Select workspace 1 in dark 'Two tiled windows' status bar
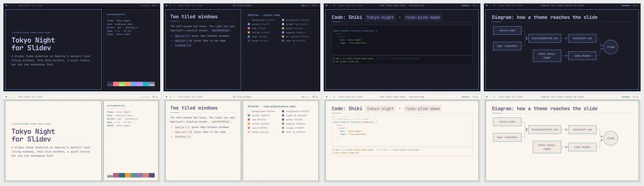The height and width of the screenshot is (186, 644). tap(170, 6)
